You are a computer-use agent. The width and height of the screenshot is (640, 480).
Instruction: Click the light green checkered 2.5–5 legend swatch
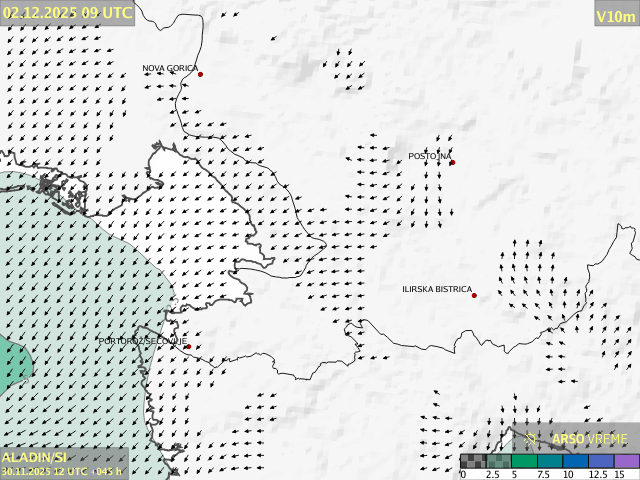[x=499, y=462]
